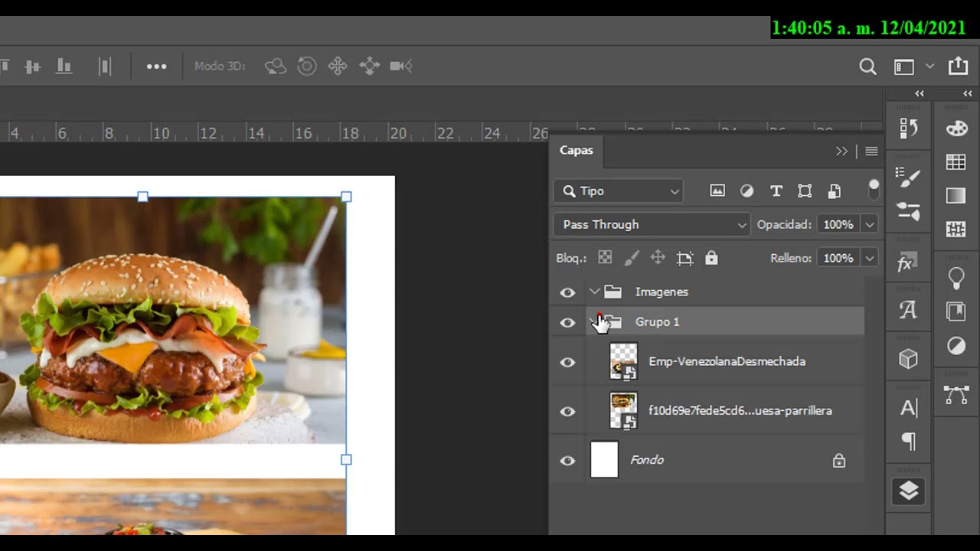
Task: Hide the Grupo 1 visibility eye
Action: [x=567, y=323]
